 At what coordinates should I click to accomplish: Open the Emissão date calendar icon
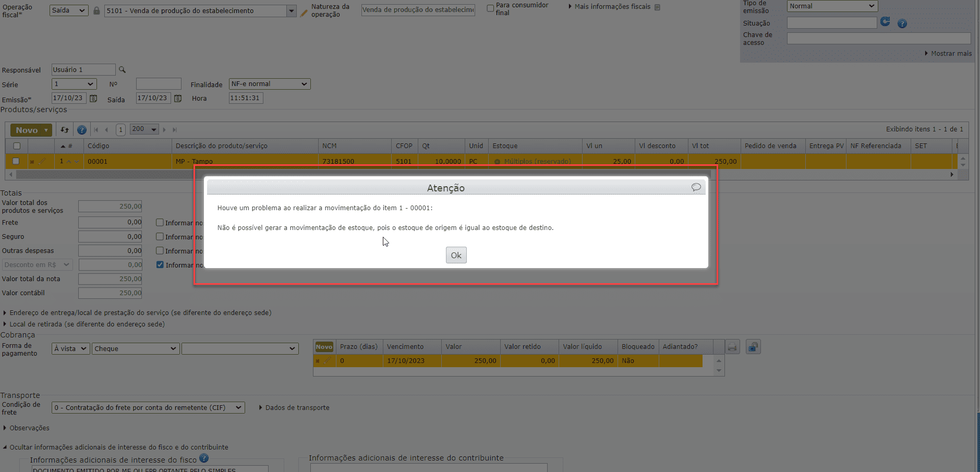coord(93,98)
